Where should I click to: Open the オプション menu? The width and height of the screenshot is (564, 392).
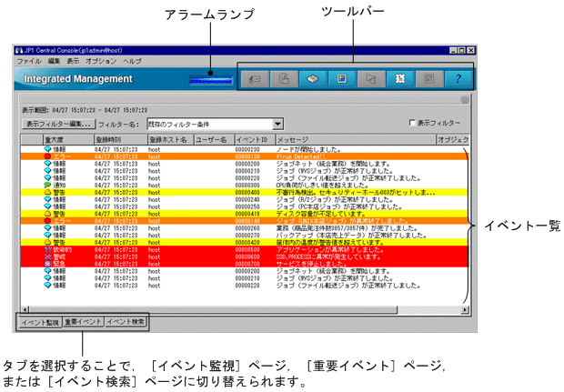pos(101,61)
